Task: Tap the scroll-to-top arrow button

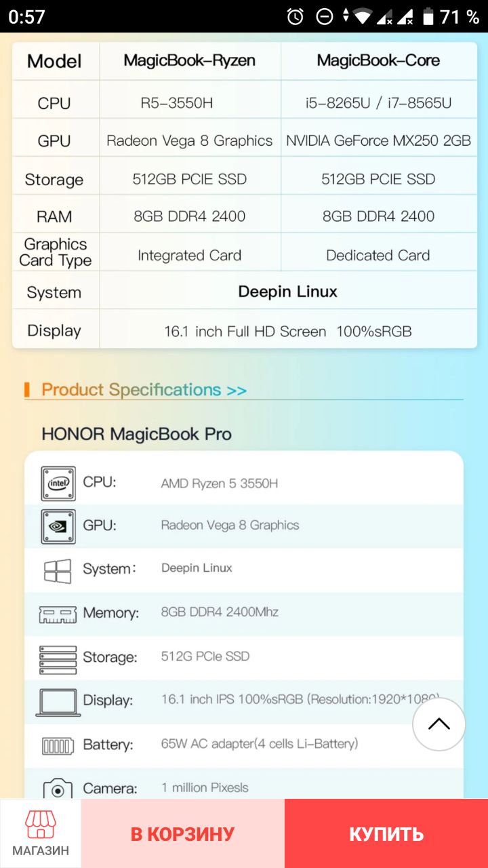Action: tap(439, 724)
